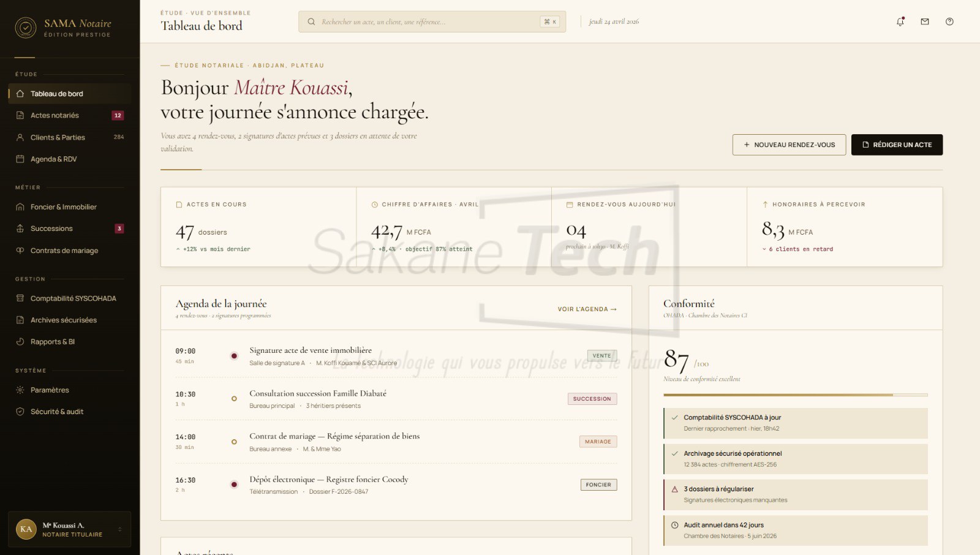Image resolution: width=980 pixels, height=555 pixels.
Task: Click checkmark icon beside Archivage sécurisé opérationnel
Action: [x=675, y=454]
